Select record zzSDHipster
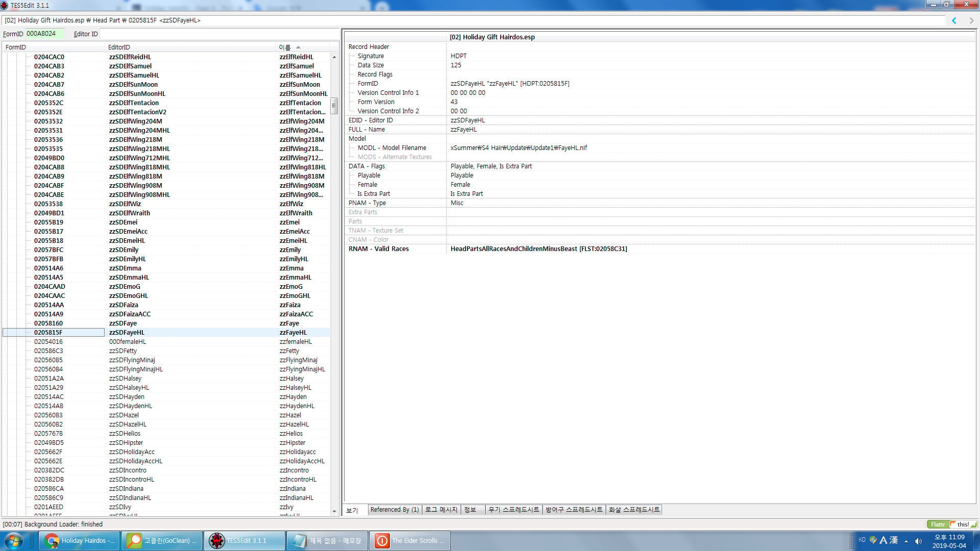The image size is (980, 551). pyautogui.click(x=166, y=442)
